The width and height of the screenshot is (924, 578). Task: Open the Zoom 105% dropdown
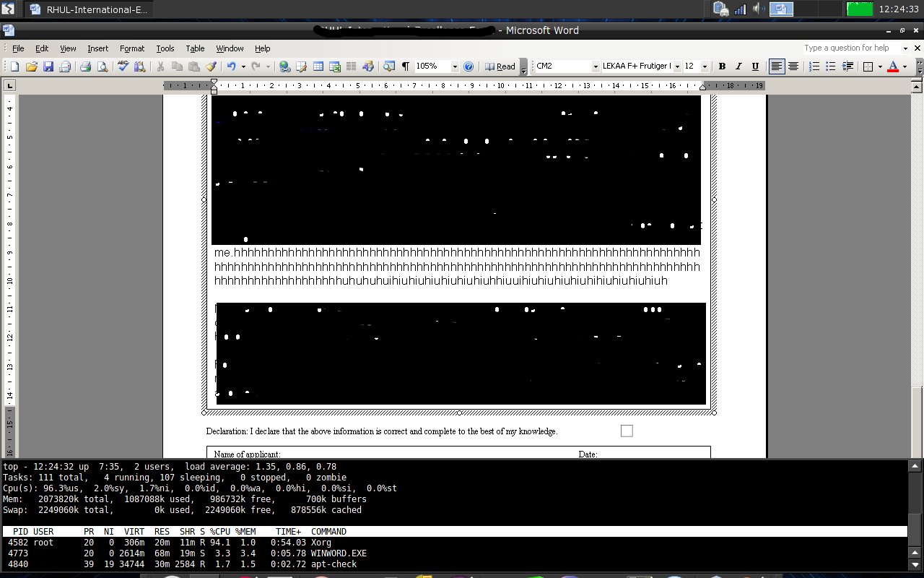(455, 66)
